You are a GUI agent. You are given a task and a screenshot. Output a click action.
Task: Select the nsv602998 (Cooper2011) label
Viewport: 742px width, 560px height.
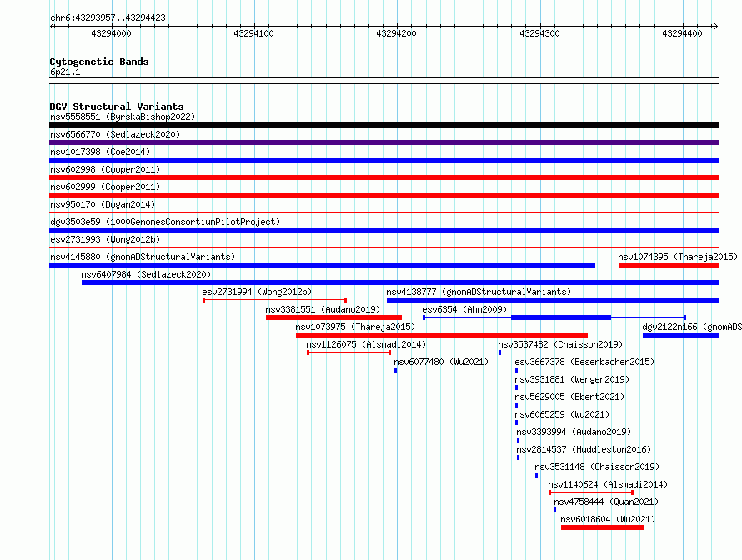pos(105,169)
